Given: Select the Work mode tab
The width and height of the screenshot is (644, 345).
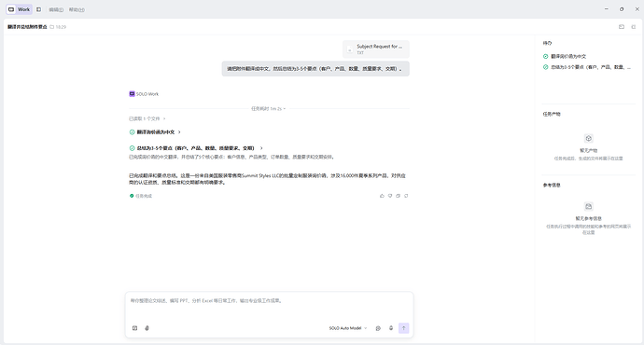Looking at the screenshot, I should pos(19,9).
